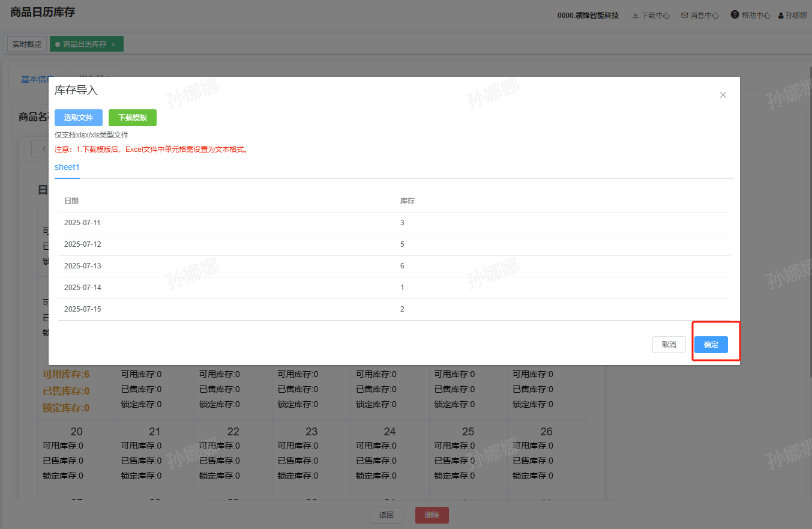
Task: Click the 库存 column header
Action: pos(408,201)
